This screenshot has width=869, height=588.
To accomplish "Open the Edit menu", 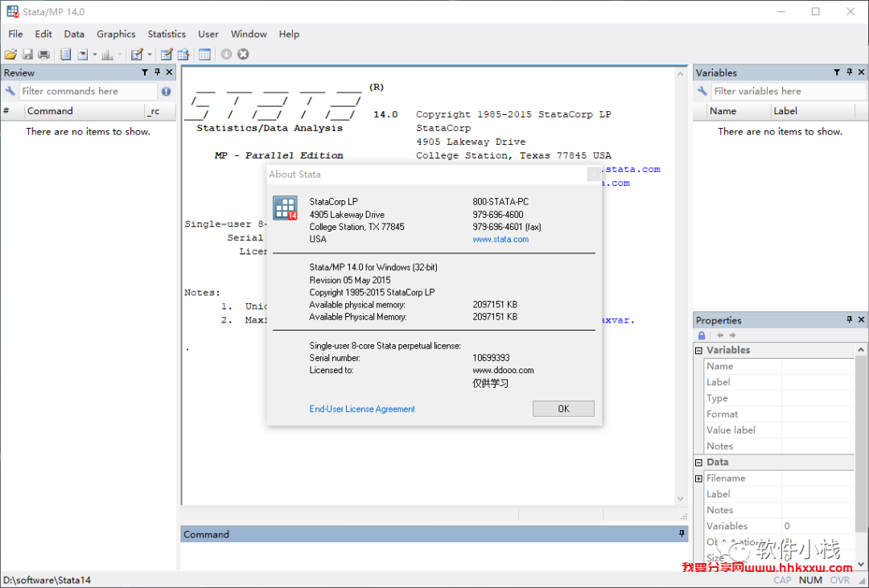I will pos(43,34).
